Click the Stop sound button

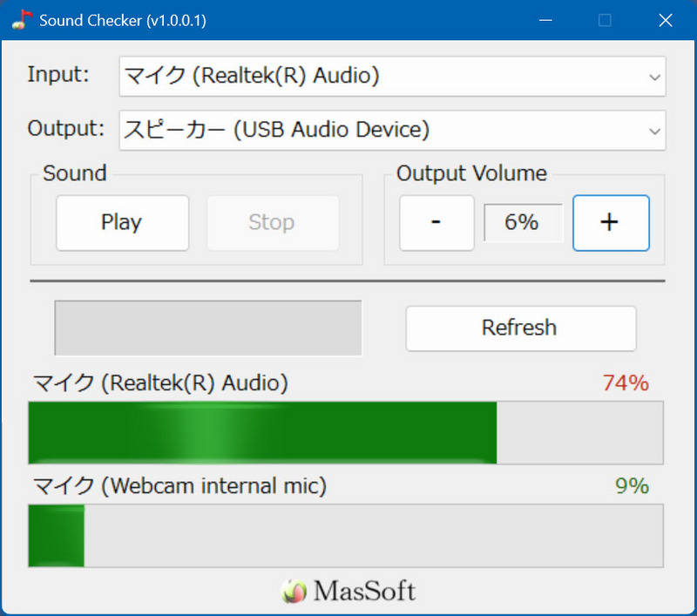272,222
